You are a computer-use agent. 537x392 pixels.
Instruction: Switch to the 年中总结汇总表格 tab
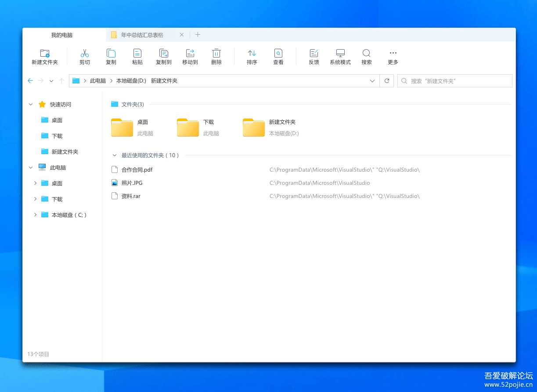tap(142, 35)
